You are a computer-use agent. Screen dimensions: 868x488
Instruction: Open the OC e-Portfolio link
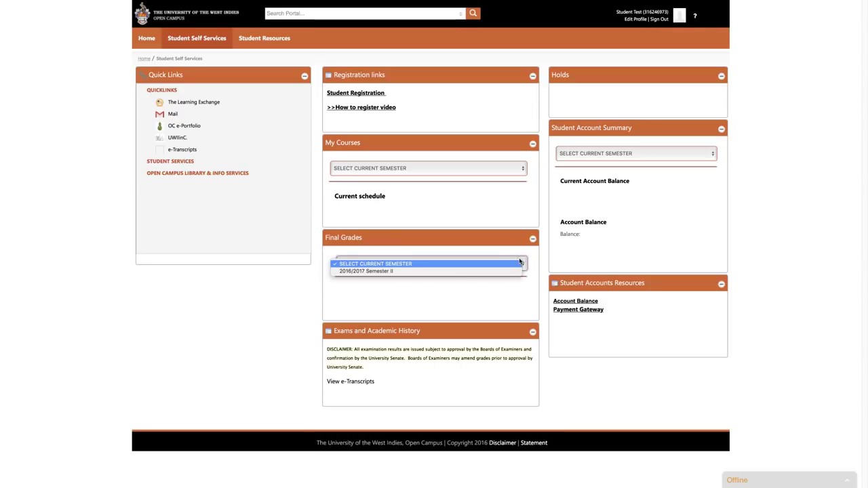184,126
